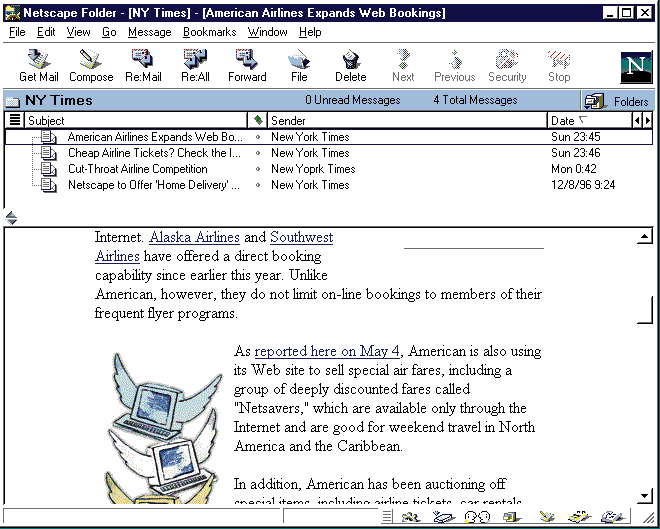
Task: Toggle read dot for Cheap Airline Tickets message
Action: tap(258, 153)
